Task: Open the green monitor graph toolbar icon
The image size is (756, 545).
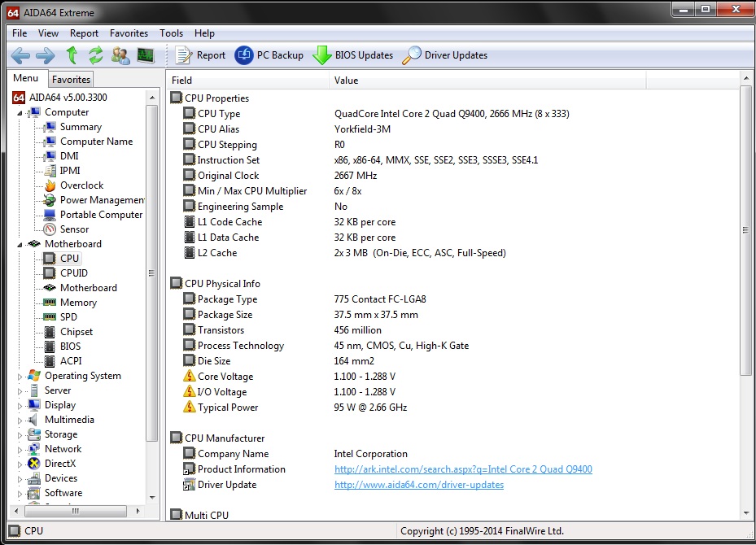Action: 145,55
